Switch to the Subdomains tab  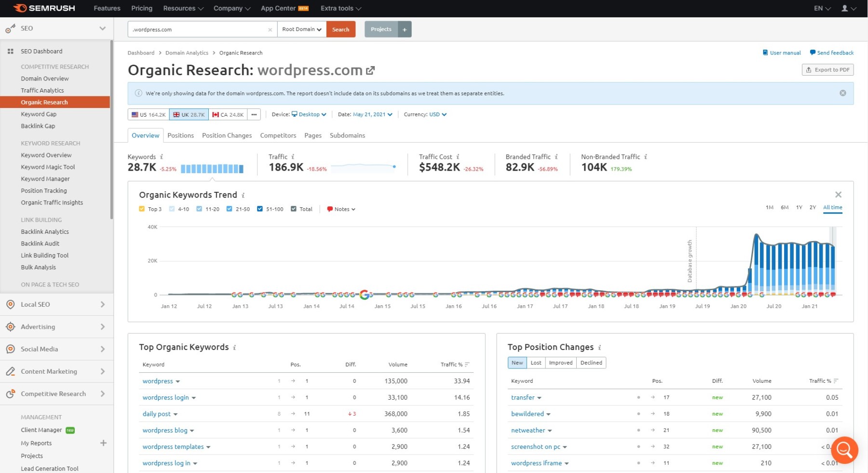[x=347, y=135]
